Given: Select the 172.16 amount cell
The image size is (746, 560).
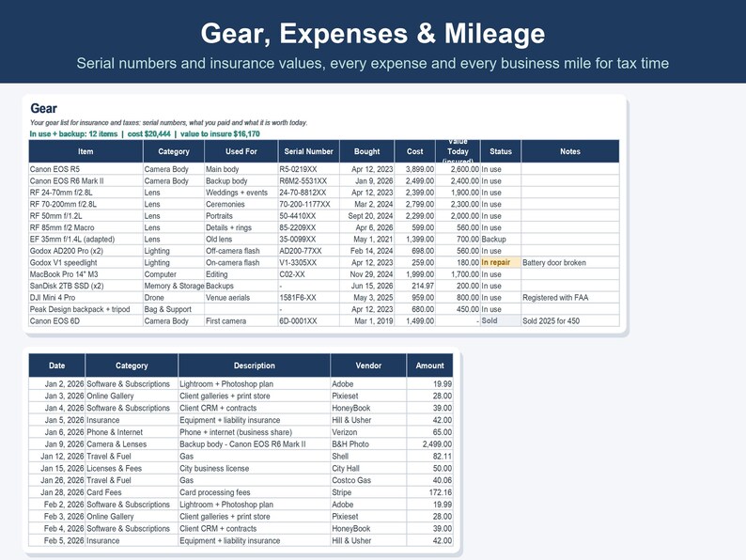Looking at the screenshot, I should pyautogui.click(x=429, y=492).
